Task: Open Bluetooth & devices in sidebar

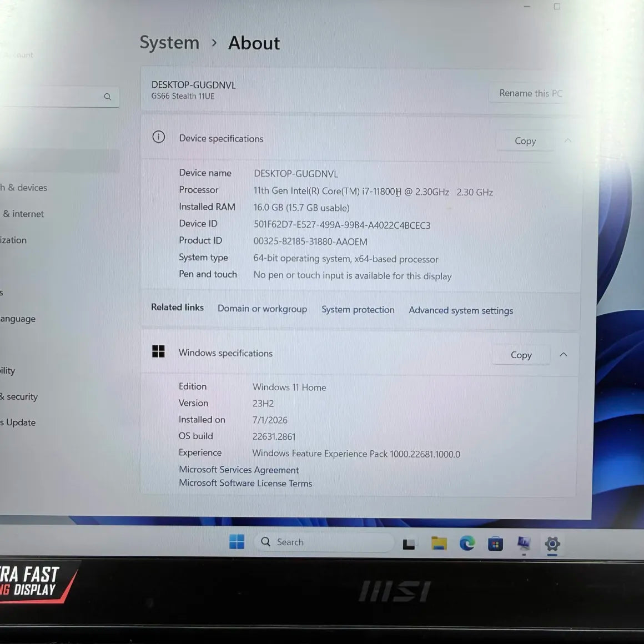Action: (24, 187)
